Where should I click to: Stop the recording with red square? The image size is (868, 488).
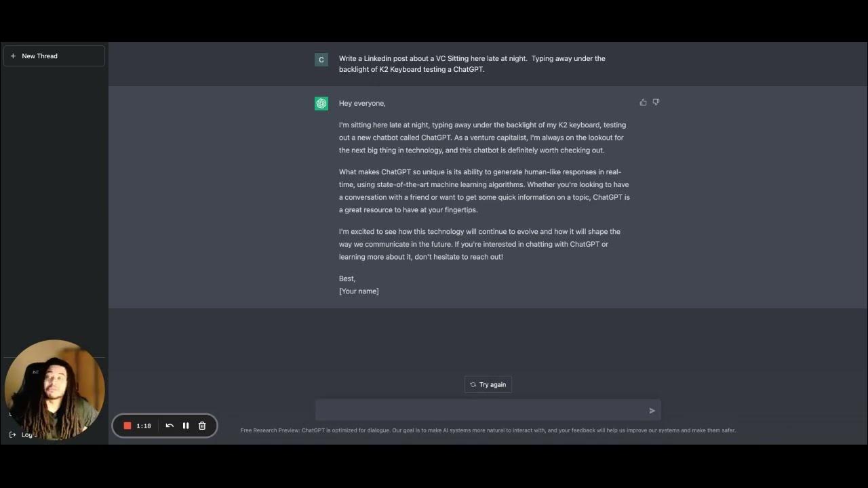[127, 426]
